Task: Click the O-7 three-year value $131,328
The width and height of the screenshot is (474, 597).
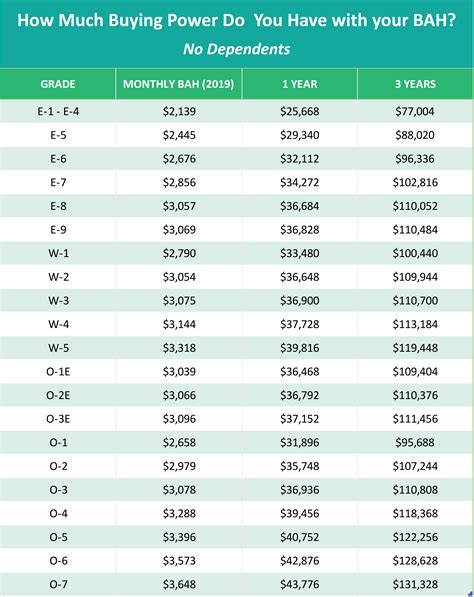Action: click(x=415, y=584)
